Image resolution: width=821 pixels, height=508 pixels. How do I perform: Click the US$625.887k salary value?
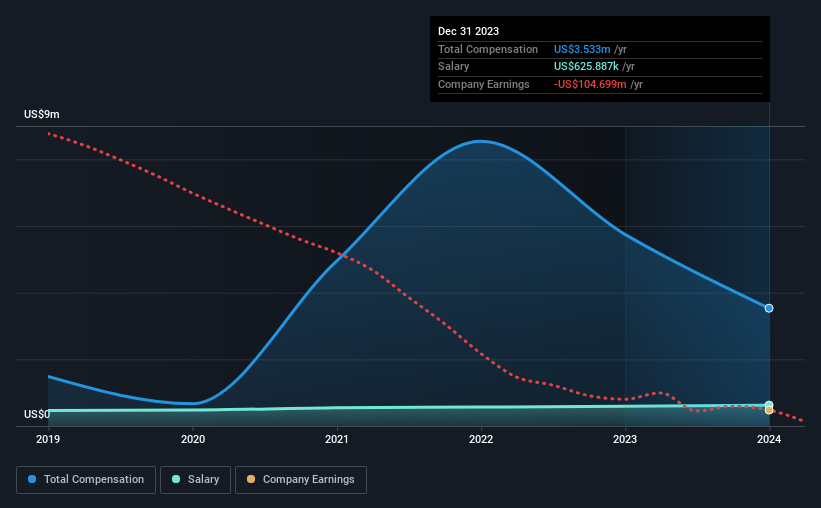pos(586,67)
